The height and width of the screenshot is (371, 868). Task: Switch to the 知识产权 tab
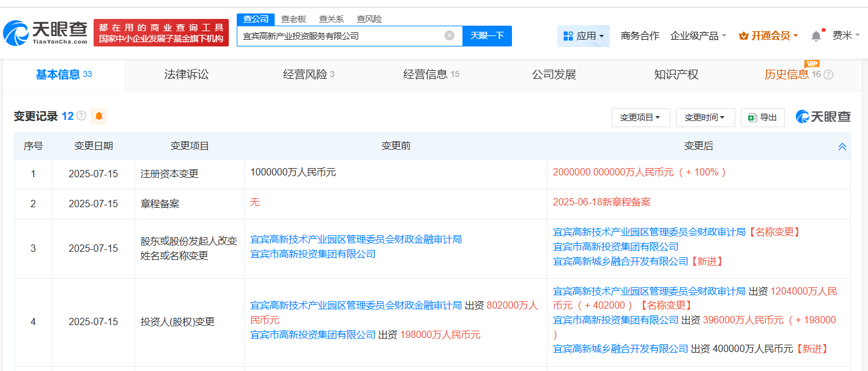coord(676,75)
